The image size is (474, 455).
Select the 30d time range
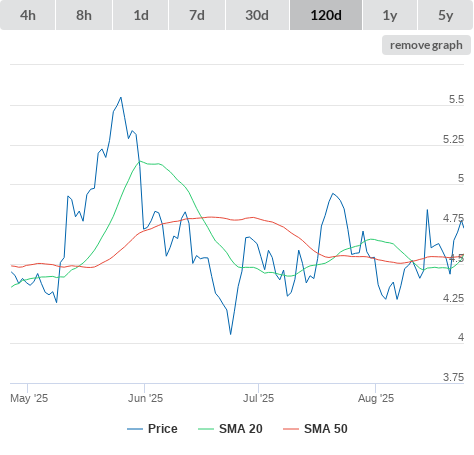point(257,15)
